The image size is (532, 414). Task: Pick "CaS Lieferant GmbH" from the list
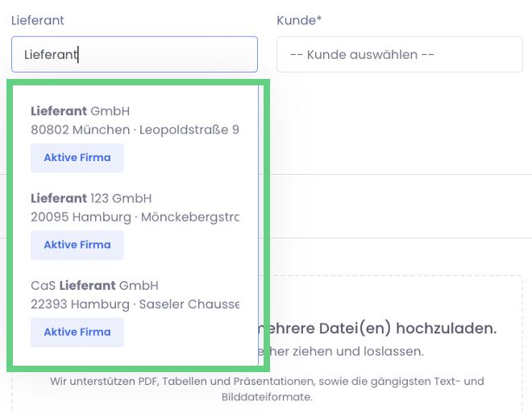(94, 285)
